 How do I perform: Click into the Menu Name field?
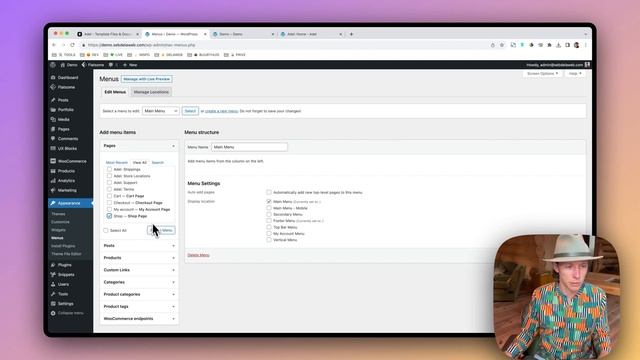[249, 147]
